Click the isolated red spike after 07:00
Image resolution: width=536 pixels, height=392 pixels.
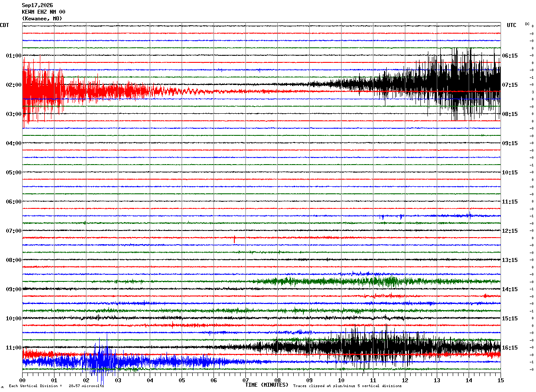point(234,239)
